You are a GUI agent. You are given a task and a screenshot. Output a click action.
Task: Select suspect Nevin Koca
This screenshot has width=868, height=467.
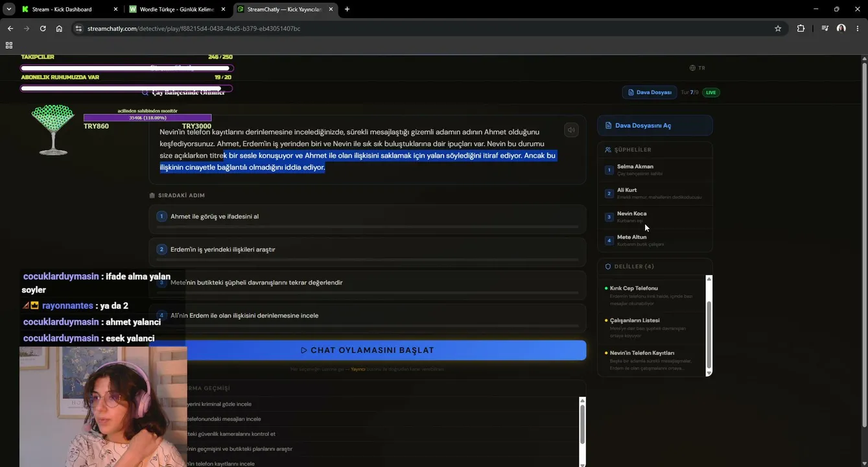655,217
